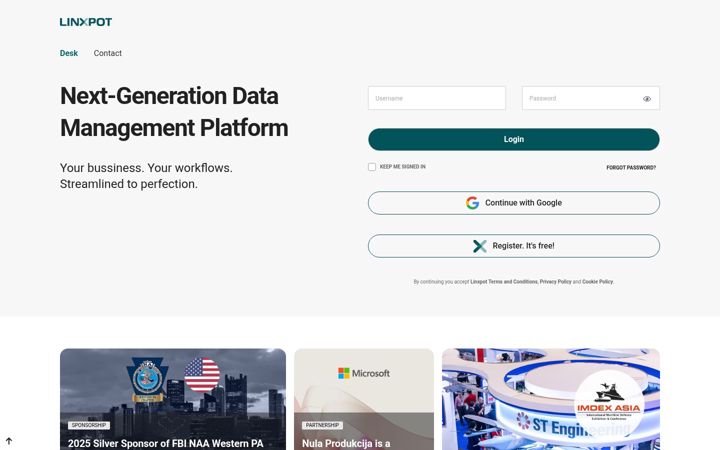Viewport: 720px width, 450px height.
Task: Click the Nula Produkcija headline
Action: point(346,444)
